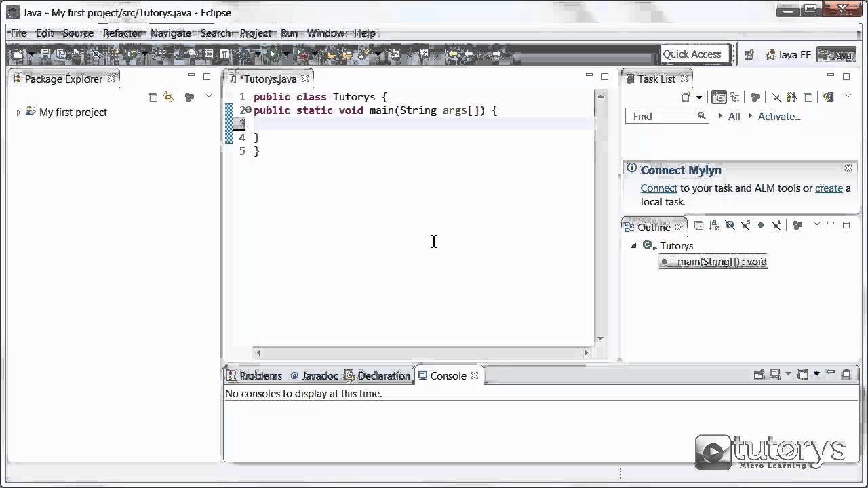Viewport: 868px width, 488px height.
Task: Click the New icon in main toolbar
Action: click(x=16, y=54)
